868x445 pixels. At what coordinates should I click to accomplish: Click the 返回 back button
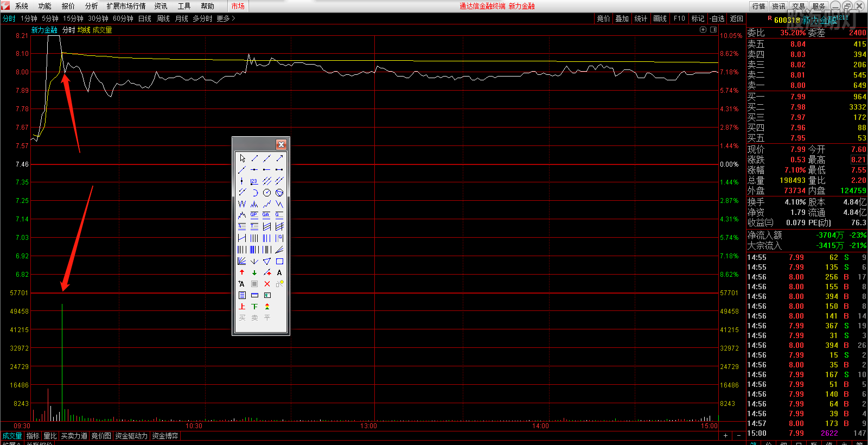737,18
